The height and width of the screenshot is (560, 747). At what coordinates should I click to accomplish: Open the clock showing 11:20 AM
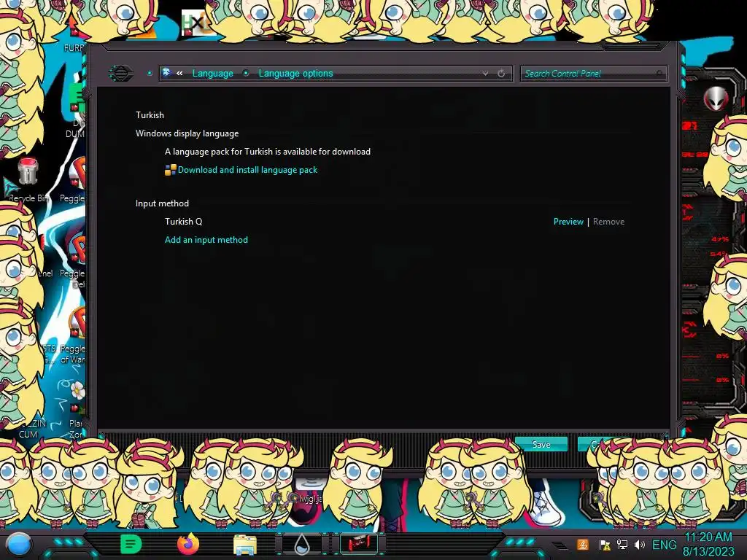708,544
